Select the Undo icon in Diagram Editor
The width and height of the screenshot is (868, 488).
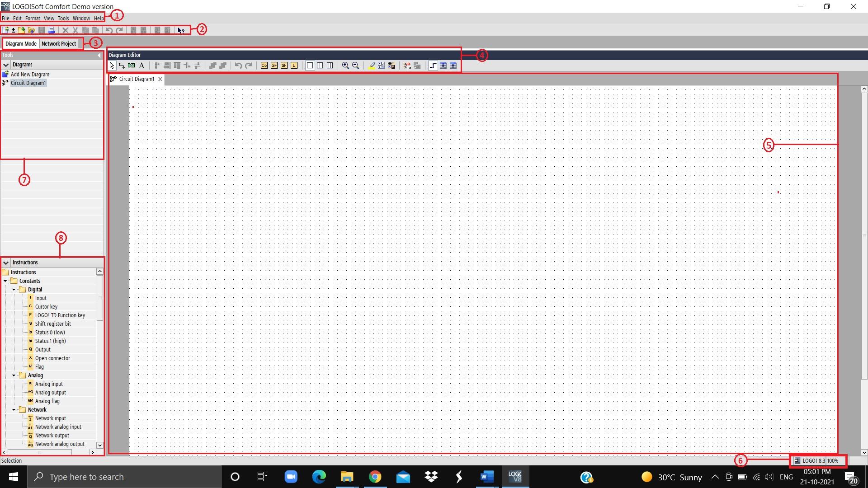238,66
